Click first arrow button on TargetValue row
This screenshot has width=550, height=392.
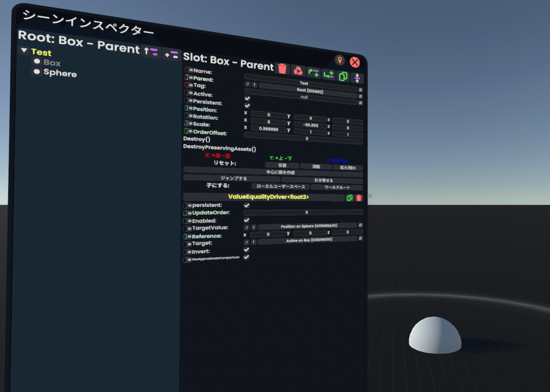247,228
